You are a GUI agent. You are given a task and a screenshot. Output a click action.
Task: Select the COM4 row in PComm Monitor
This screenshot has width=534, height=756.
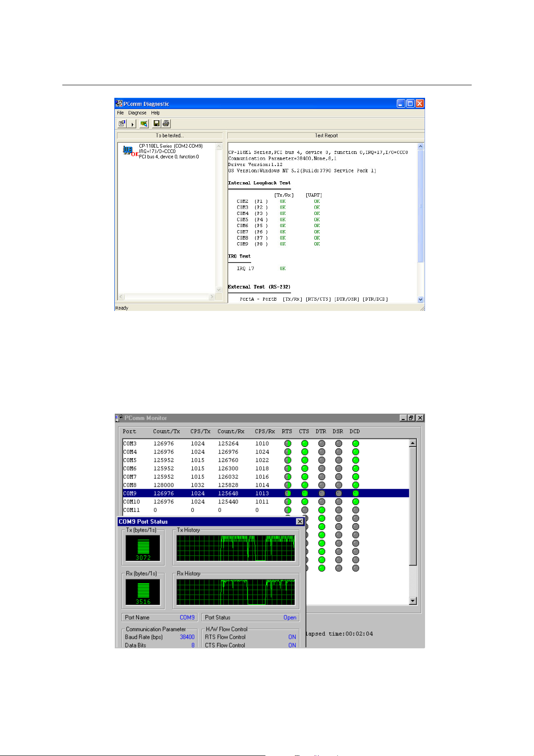[x=265, y=452]
